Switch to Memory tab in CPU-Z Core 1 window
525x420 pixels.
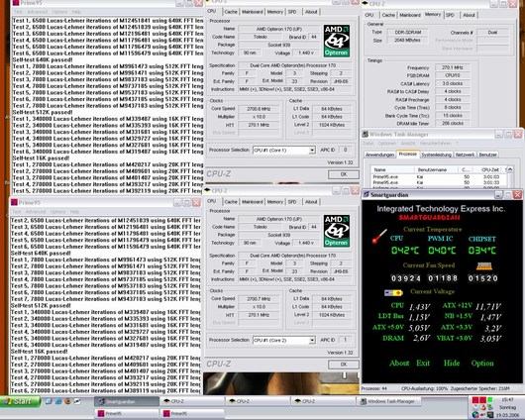[x=275, y=12]
